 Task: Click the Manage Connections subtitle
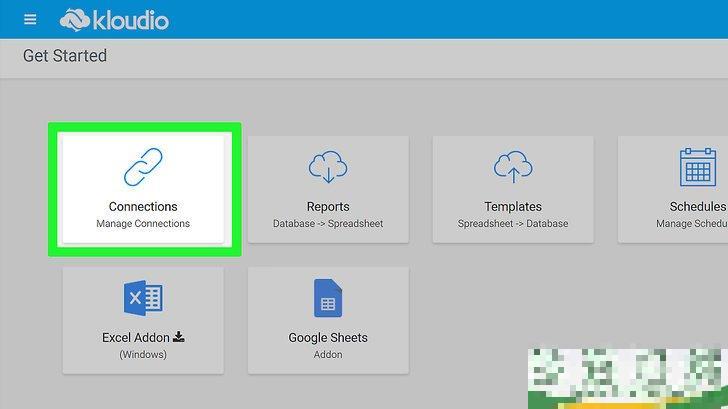[143, 224]
